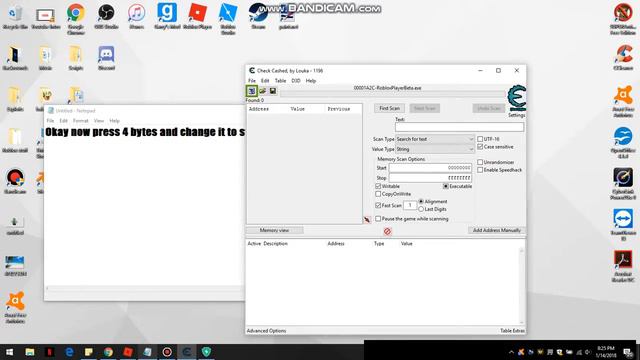Open Roblox Player desktop shortcut

pyautogui.click(x=198, y=16)
